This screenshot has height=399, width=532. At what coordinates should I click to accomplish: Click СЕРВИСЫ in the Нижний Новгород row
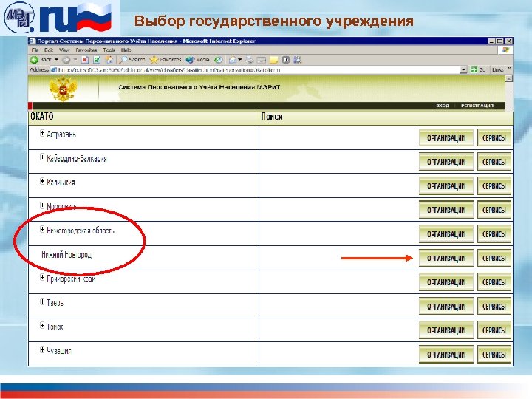click(x=494, y=259)
